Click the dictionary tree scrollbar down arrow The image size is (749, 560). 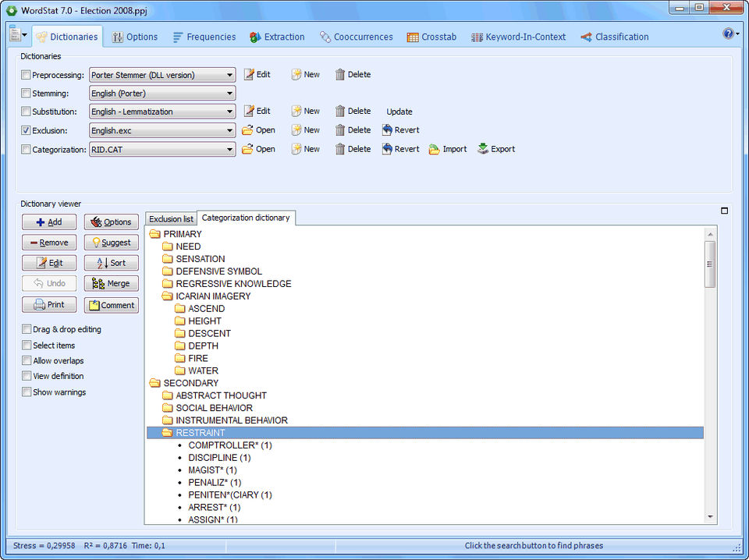coord(710,516)
